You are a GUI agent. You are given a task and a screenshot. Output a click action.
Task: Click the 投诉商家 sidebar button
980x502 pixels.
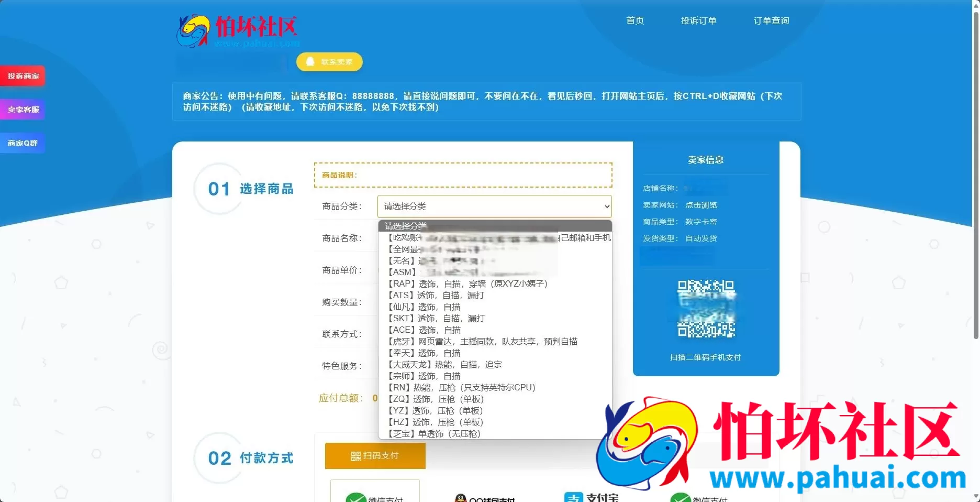point(23,75)
